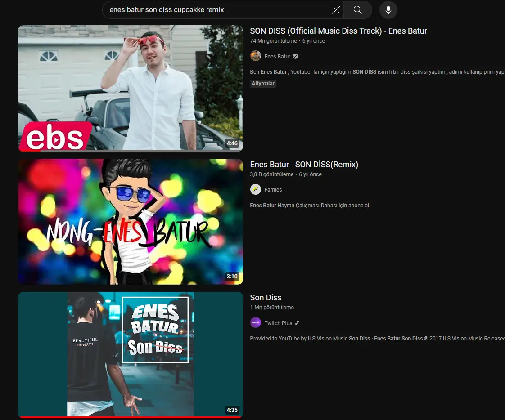505x420 pixels.
Task: Click the Altyazılar subtitles badge
Action: tap(263, 84)
